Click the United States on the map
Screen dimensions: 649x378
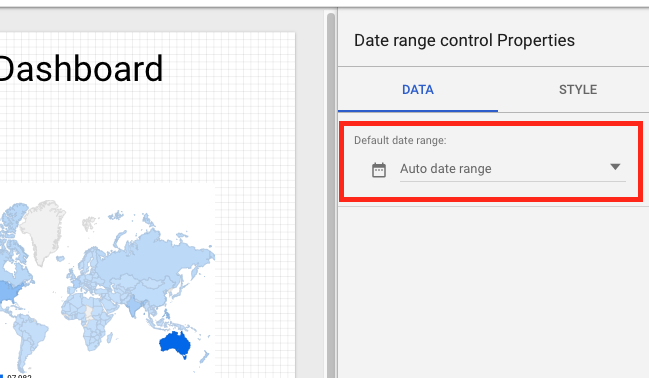coord(10,291)
